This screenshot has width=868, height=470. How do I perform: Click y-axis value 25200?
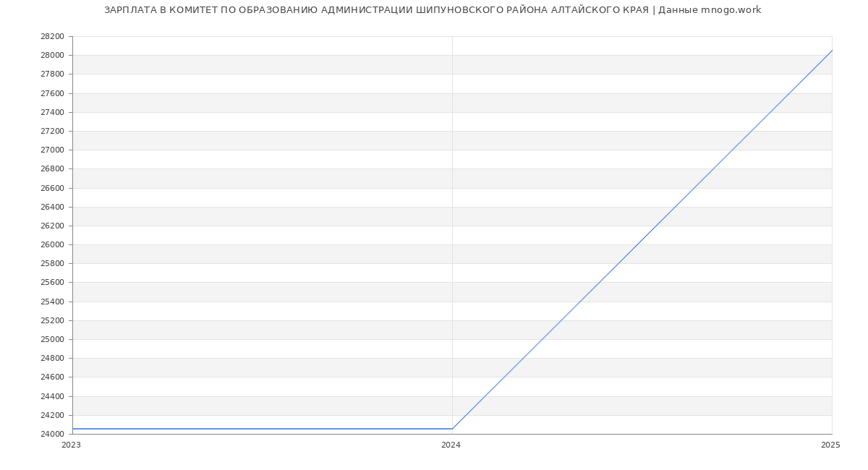(52, 320)
